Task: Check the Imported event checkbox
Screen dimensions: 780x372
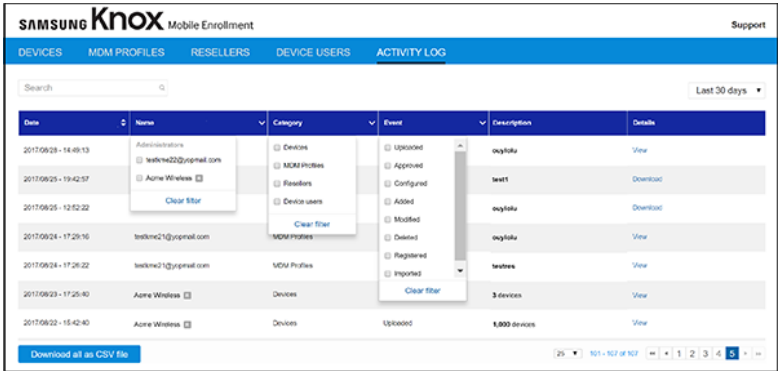Action: pos(388,274)
